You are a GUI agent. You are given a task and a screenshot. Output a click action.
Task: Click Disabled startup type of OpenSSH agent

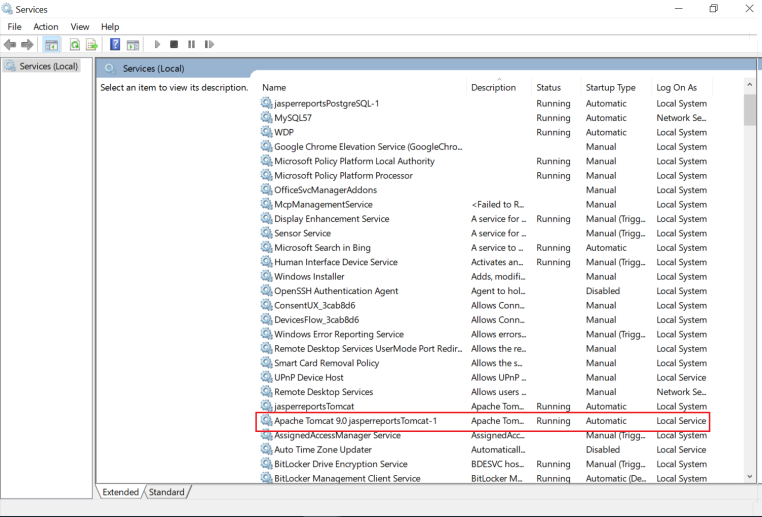603,291
